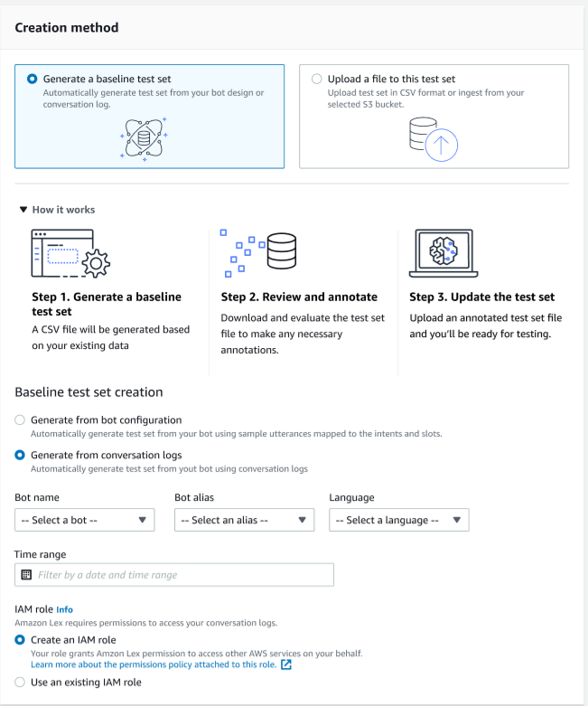Choose Generate from conversation logs
The image size is (588, 706).
21,456
